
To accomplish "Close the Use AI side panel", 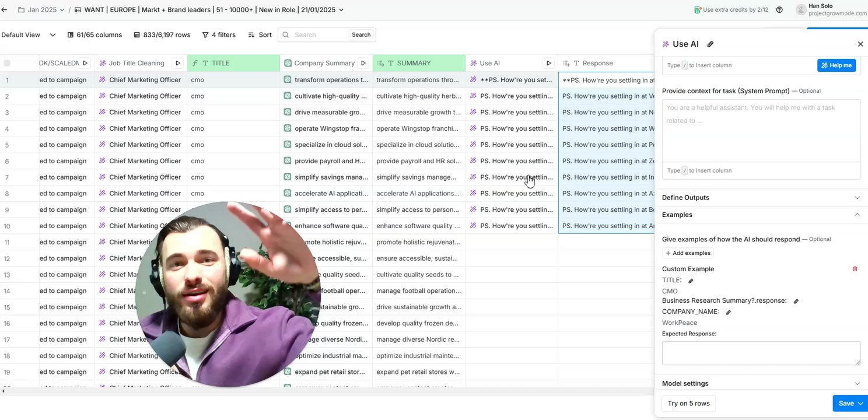I will pyautogui.click(x=860, y=44).
